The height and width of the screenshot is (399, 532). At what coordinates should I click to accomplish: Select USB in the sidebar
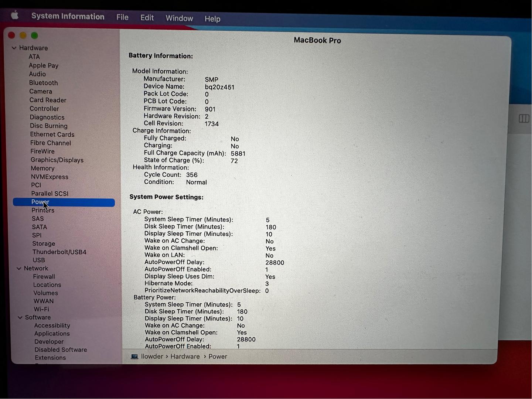click(x=39, y=260)
